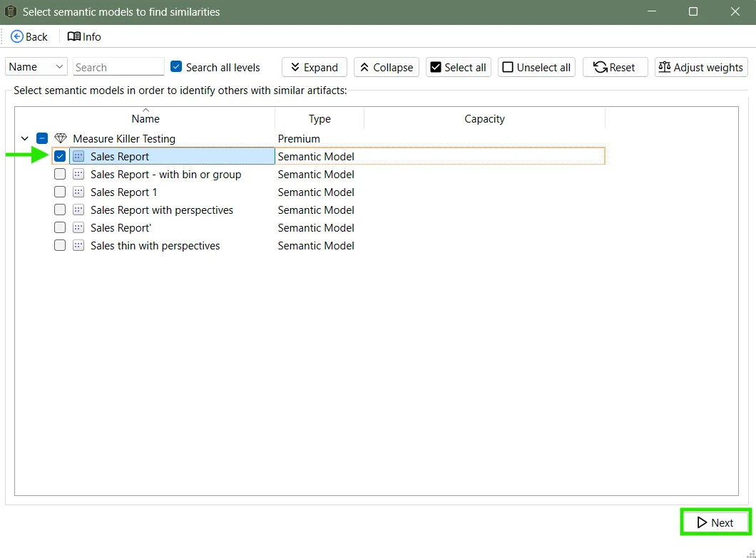Screen dimensions: 756x558
Task: Click the 'Premium' type cell
Action: [299, 139]
